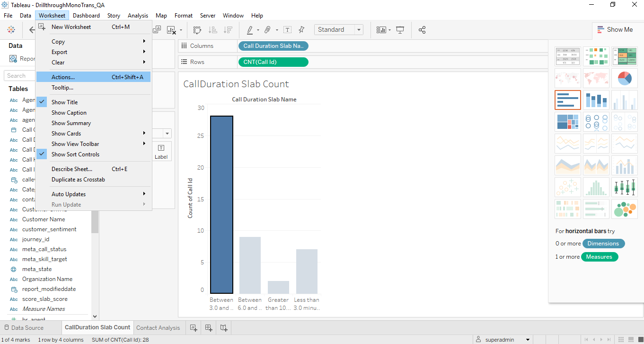Click the Organization Name field

[x=47, y=279]
